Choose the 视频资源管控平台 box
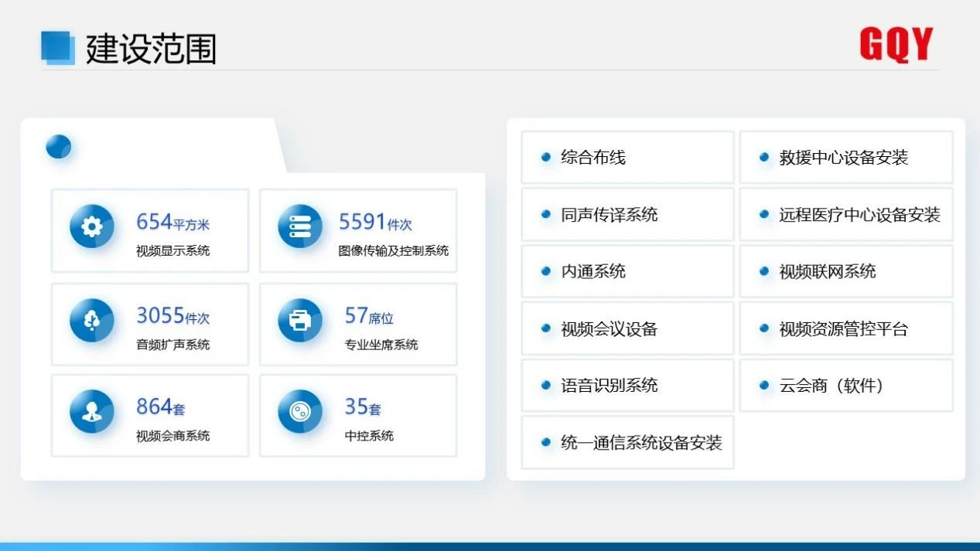The image size is (980, 551). 845,328
